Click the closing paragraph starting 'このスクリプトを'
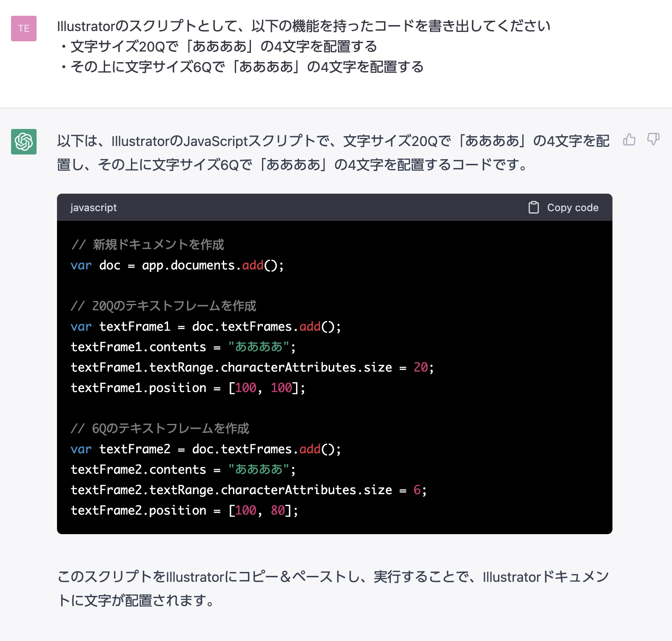The image size is (672, 641). click(333, 589)
